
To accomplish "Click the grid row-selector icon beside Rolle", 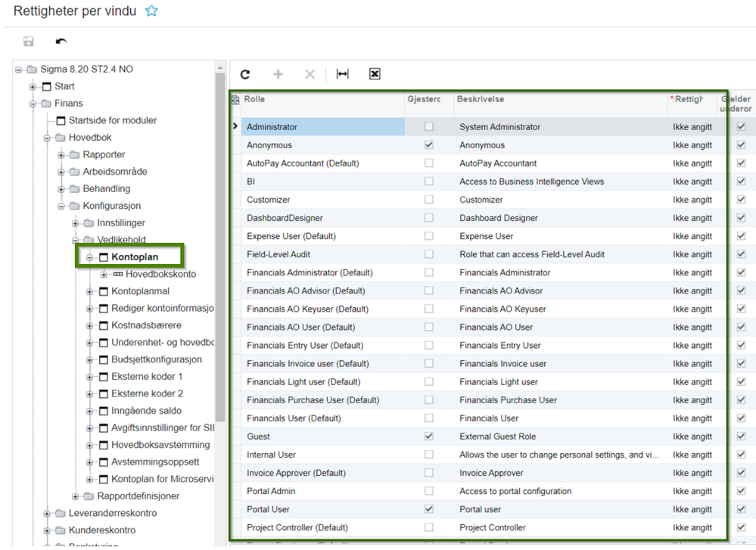I will pos(235,100).
